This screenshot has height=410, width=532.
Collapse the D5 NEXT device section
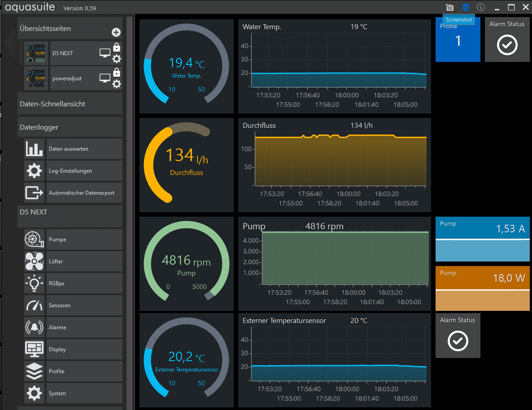70,216
